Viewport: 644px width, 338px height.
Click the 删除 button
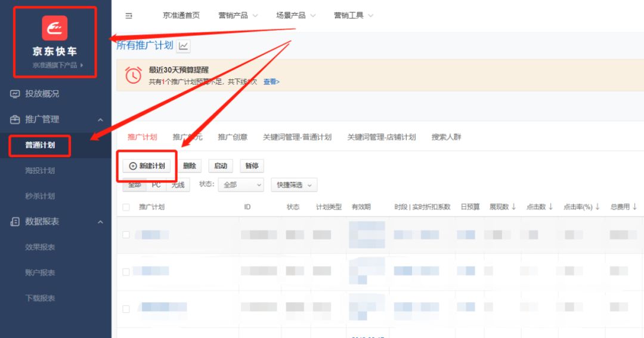pos(190,165)
